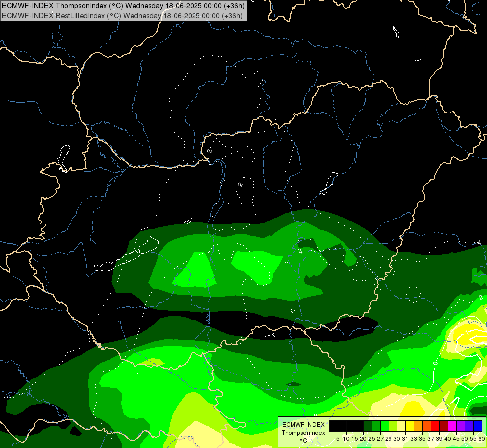
Task: Choose the lime 29–30 legend swatch
Action: coord(393,426)
